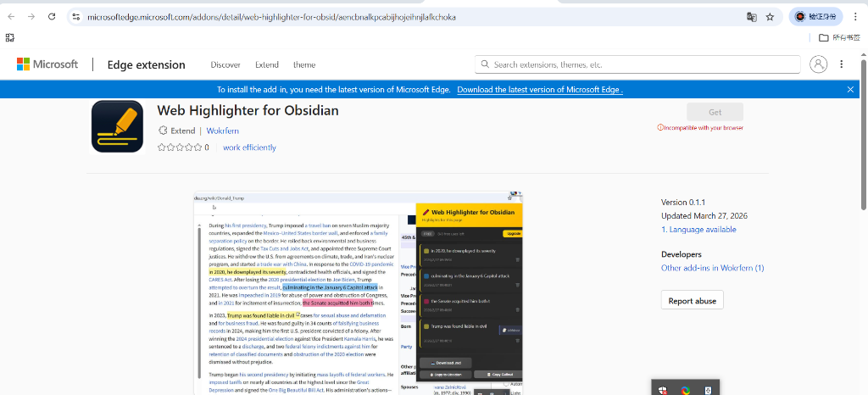
Task: Click the Edge extension heading link
Action: (146, 64)
